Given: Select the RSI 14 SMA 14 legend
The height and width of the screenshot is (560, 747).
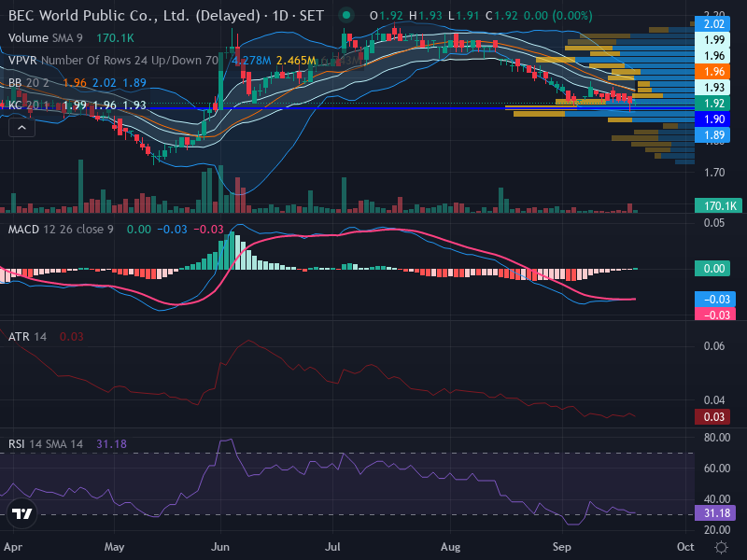Looking at the screenshot, I should click(x=45, y=444).
